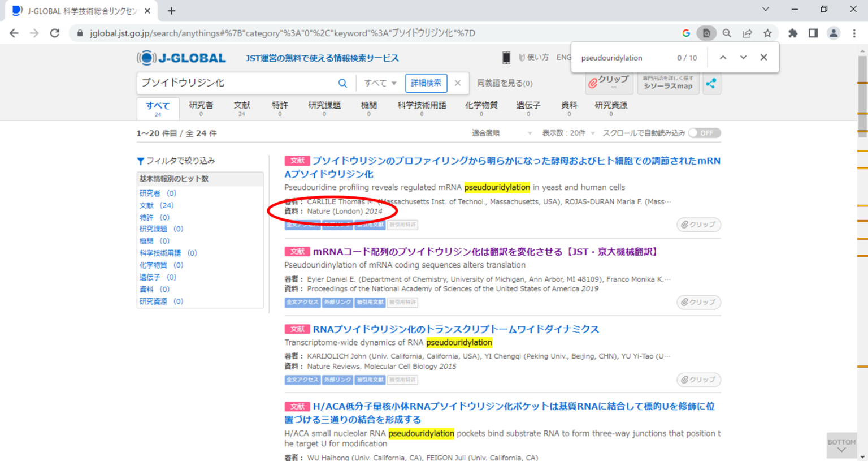Click the browser extensions puzzle icon
This screenshot has width=868, height=461.
coord(793,33)
